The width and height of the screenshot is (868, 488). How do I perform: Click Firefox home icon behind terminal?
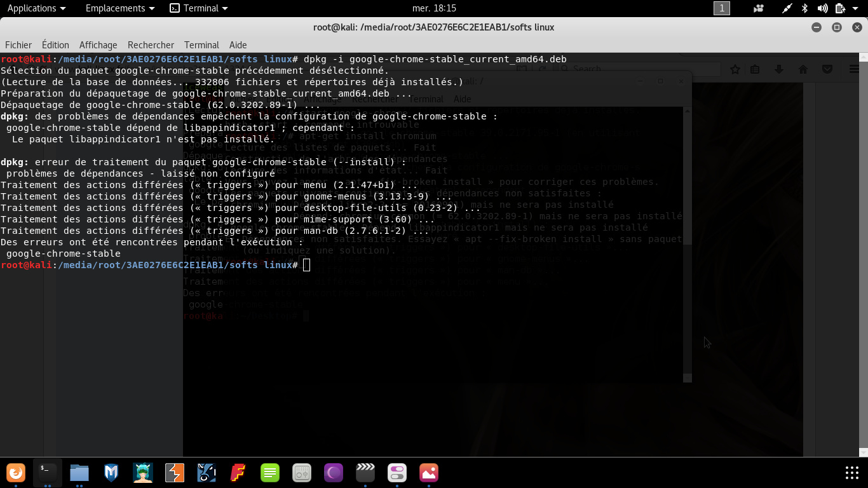click(803, 69)
